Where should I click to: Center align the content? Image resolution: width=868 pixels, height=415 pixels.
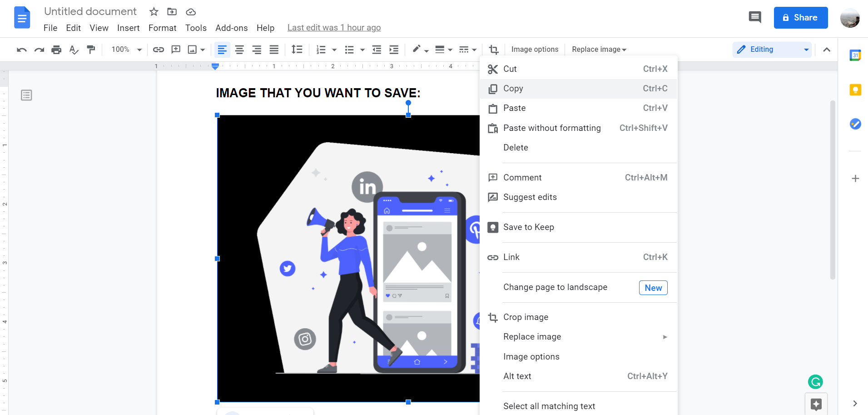coord(239,50)
